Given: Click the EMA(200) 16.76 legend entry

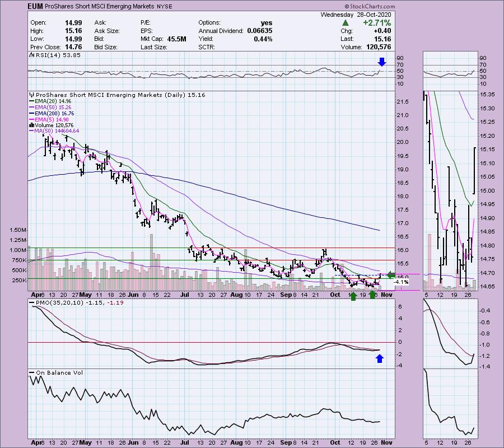Looking at the screenshot, I should click(52, 113).
